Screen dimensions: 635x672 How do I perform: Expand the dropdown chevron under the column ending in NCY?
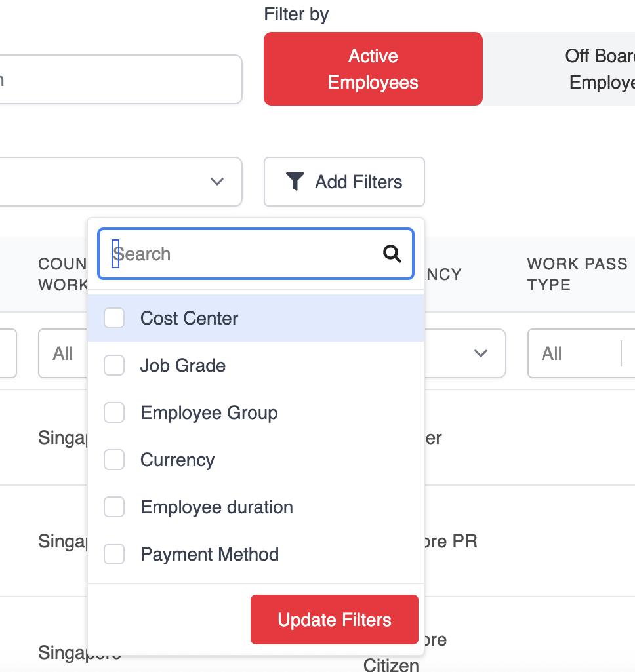481,353
